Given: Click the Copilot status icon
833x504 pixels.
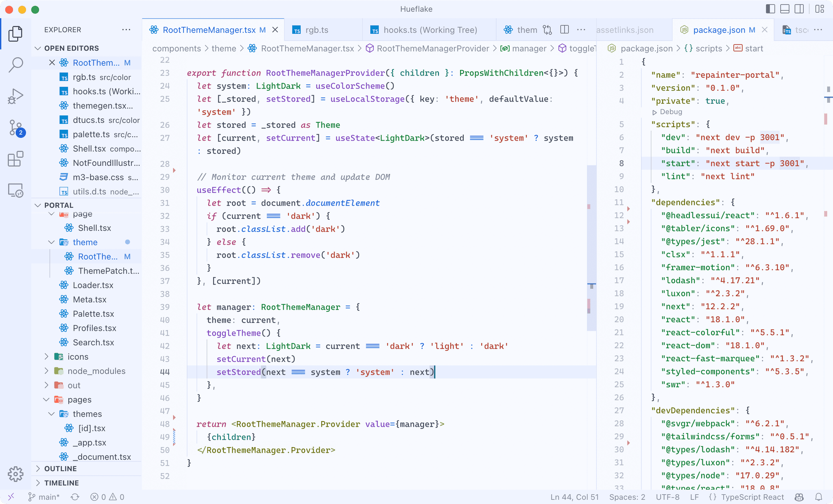Looking at the screenshot, I should [x=799, y=497].
